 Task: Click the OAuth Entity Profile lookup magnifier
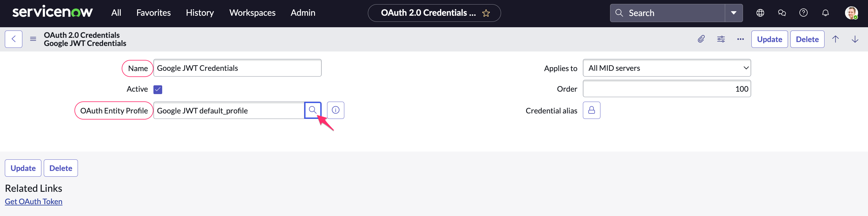point(313,110)
